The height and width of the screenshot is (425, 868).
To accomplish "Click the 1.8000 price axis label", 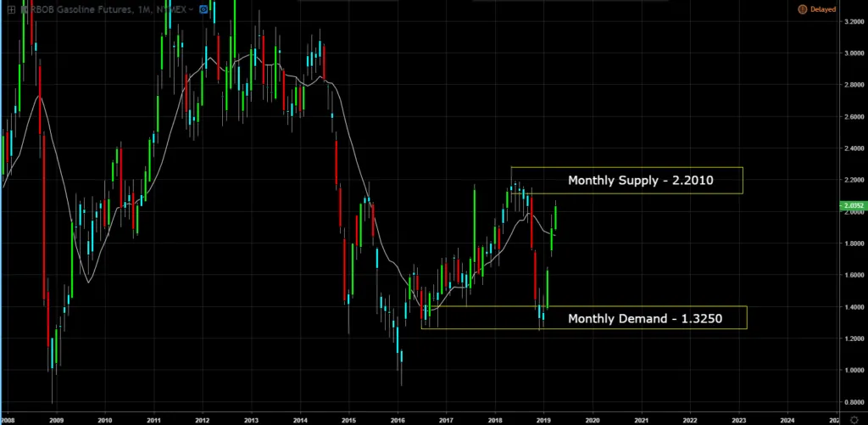I will (853, 243).
